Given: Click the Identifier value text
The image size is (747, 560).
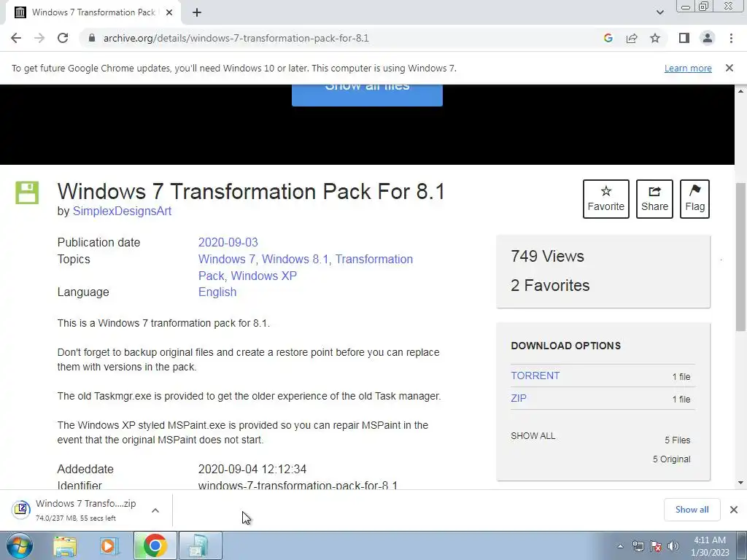Looking at the screenshot, I should coord(298,485).
